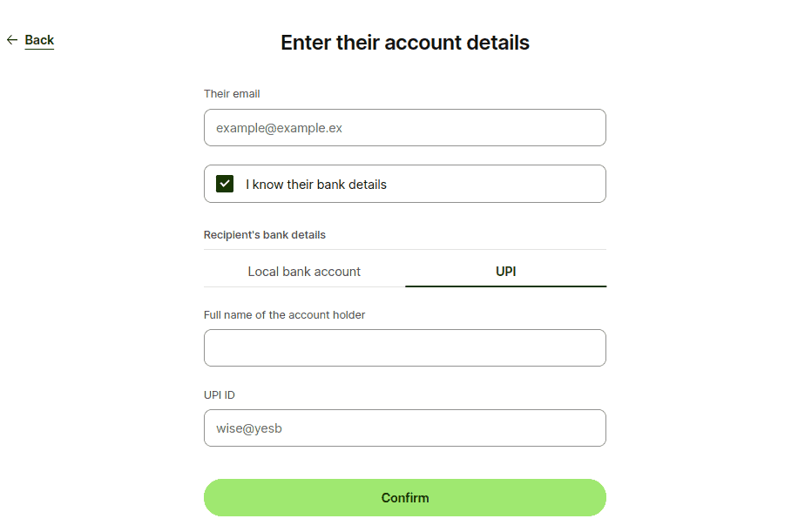This screenshot has height=532, width=798.
Task: Click the account holder full name field
Action: [x=404, y=347]
